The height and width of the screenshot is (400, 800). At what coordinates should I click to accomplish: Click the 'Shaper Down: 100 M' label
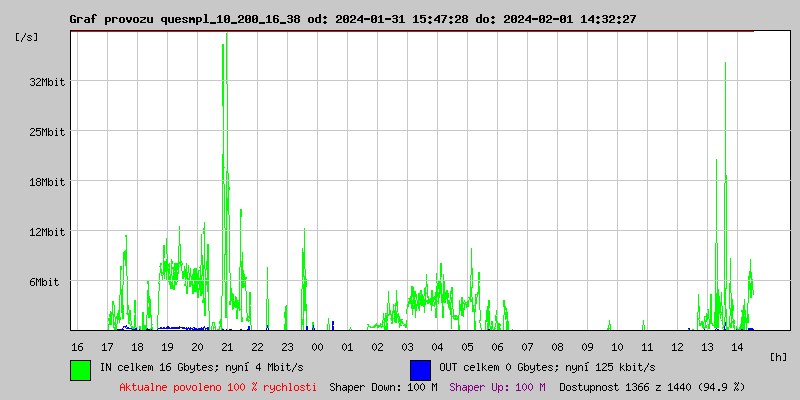point(383,386)
